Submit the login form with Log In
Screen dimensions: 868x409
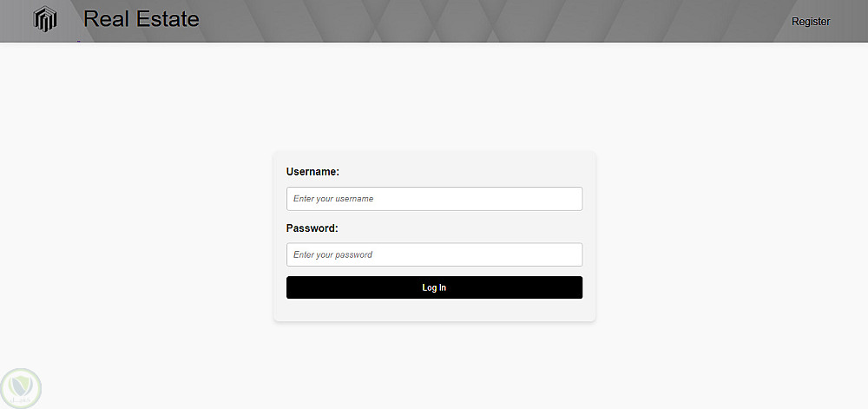(x=434, y=287)
